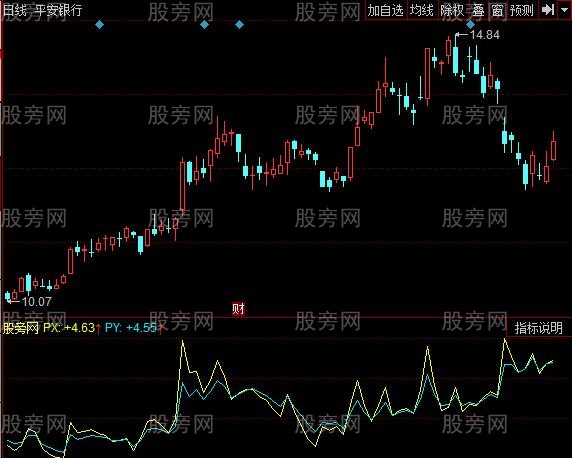
Task: Select the 日线 daily period label
Action: tap(15, 10)
